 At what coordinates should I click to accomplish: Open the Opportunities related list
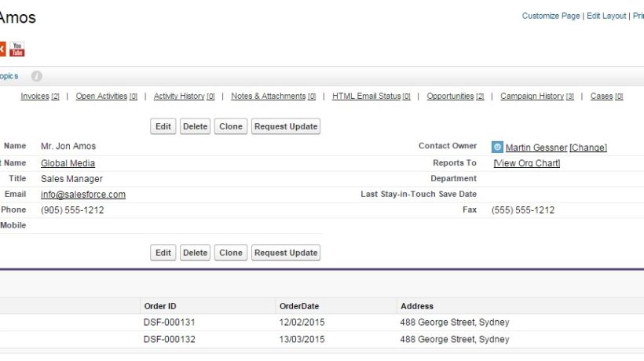[x=450, y=97]
